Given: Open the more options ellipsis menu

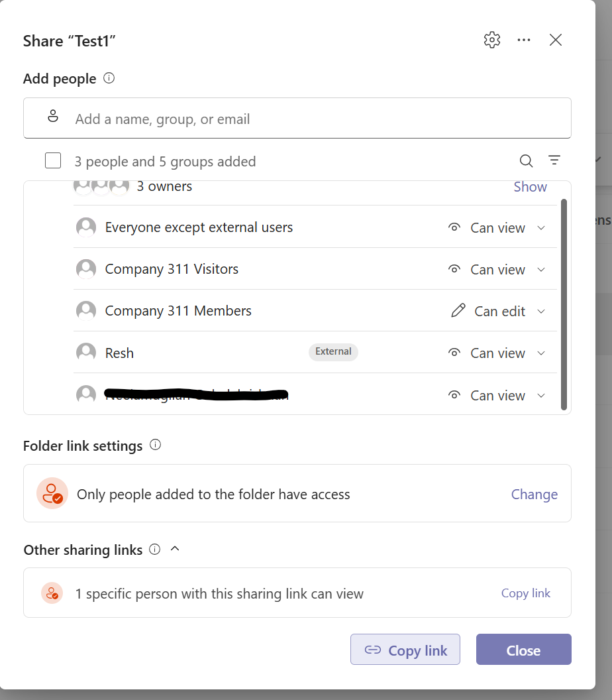Looking at the screenshot, I should [524, 40].
